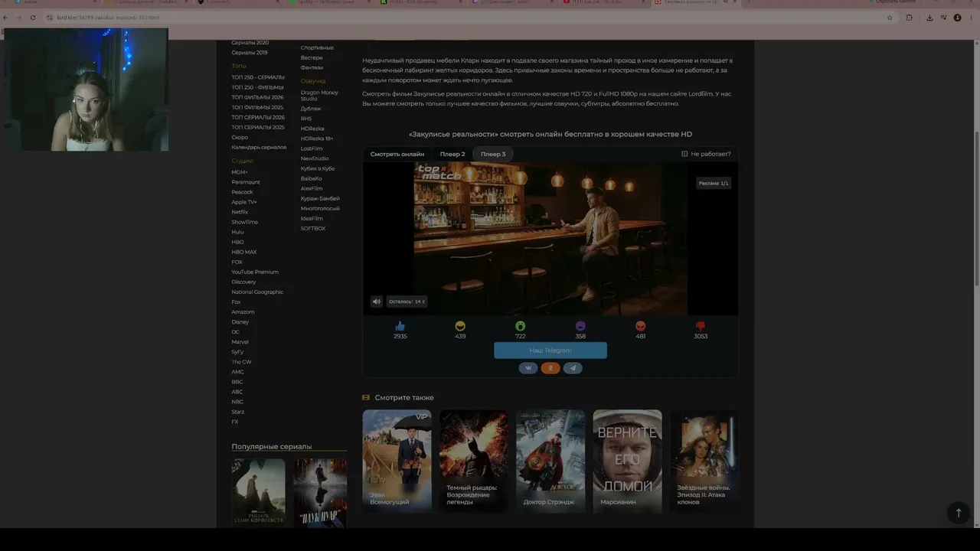The width and height of the screenshot is (980, 551).
Task: Click the purple sad emoji reaction
Action: click(x=580, y=326)
